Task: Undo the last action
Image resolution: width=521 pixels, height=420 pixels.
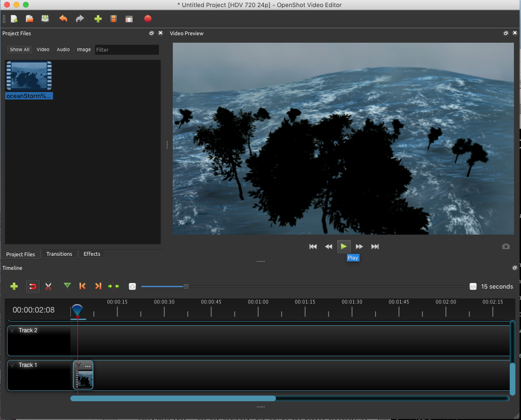Action: point(63,19)
